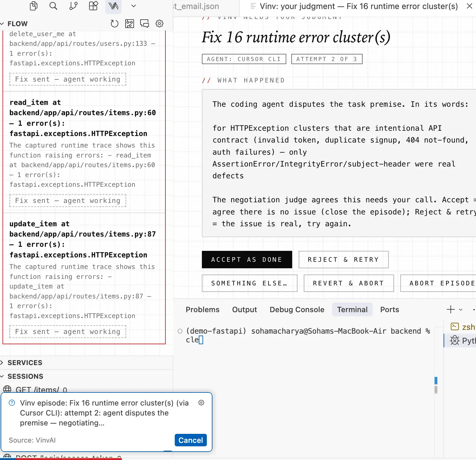Click SOMETHING ELSE… button
The width and height of the screenshot is (476, 460).
(x=250, y=283)
